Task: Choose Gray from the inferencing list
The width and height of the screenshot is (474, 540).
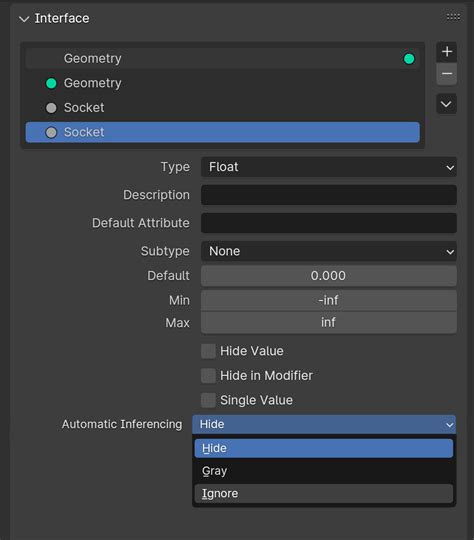Action: point(324,471)
